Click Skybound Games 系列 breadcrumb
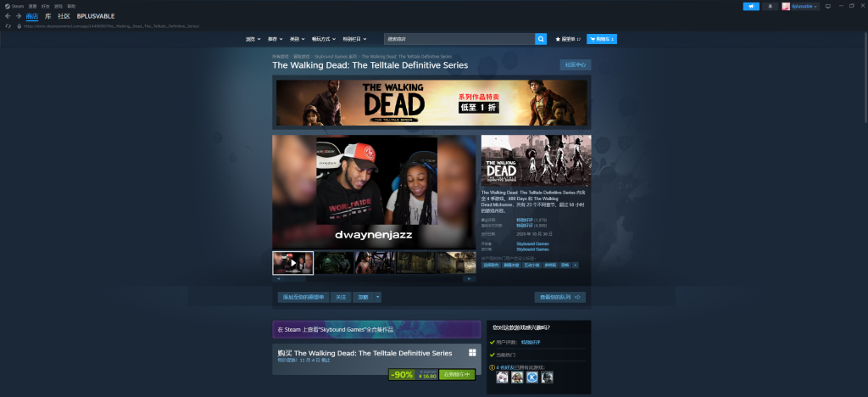The image size is (868, 397). [336, 57]
